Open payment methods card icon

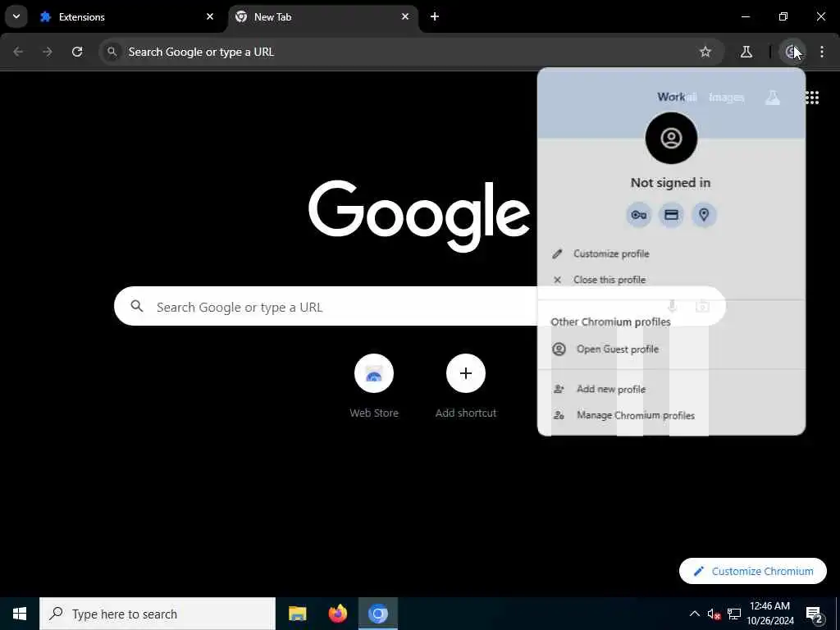tap(671, 215)
